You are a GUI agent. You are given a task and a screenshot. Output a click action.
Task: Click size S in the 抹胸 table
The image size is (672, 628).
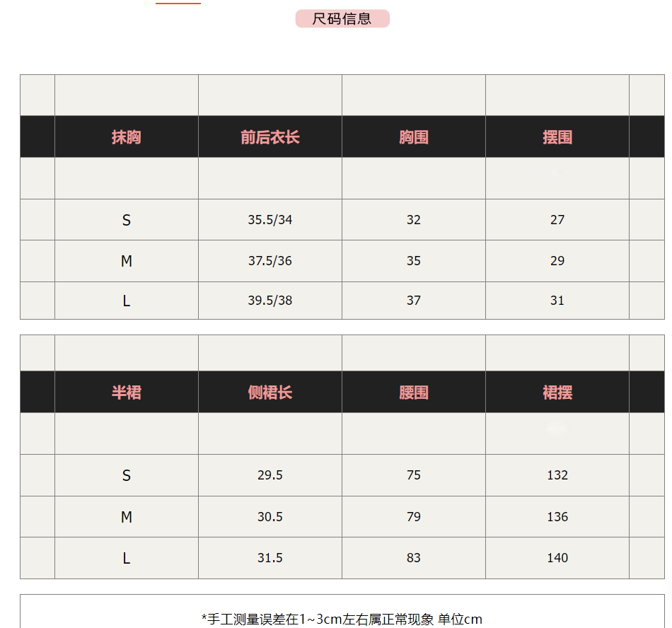(x=127, y=221)
